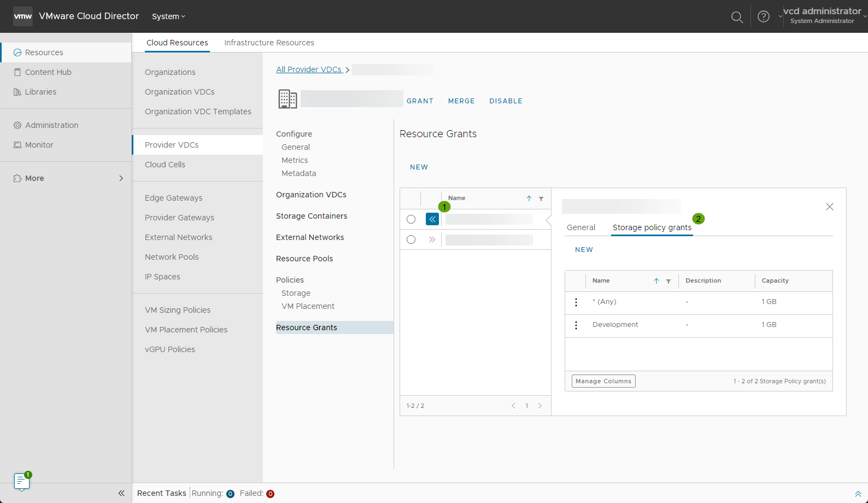The height and width of the screenshot is (503, 868).
Task: Select Resource Grants section
Action: [335, 327]
